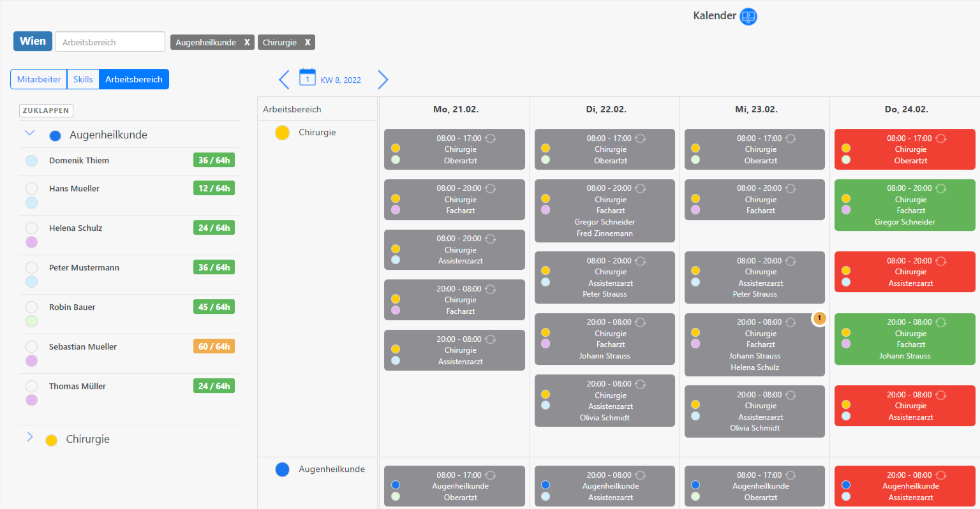Open Wednesday Olivia Schmidt night shift card
Viewport: 980px width, 509px height.
(755, 411)
